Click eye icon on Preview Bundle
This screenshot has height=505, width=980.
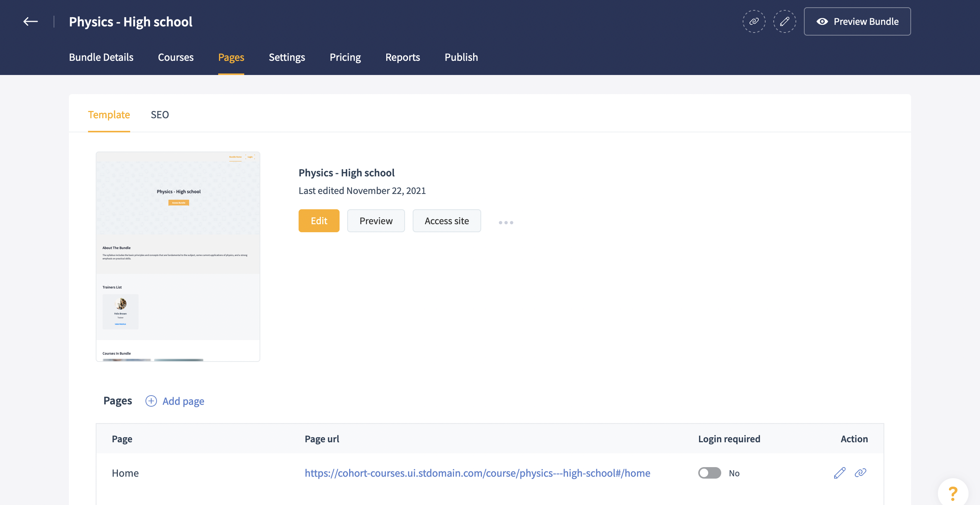pos(822,22)
